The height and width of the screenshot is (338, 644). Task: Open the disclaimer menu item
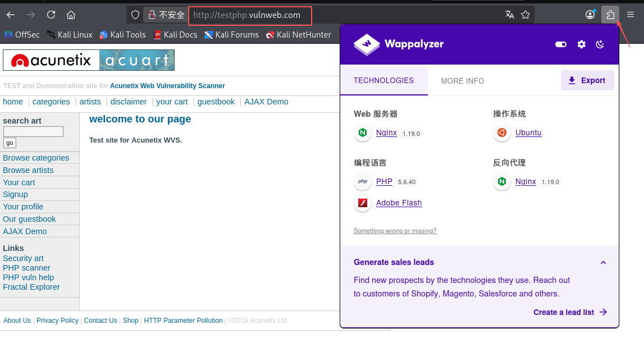click(129, 102)
